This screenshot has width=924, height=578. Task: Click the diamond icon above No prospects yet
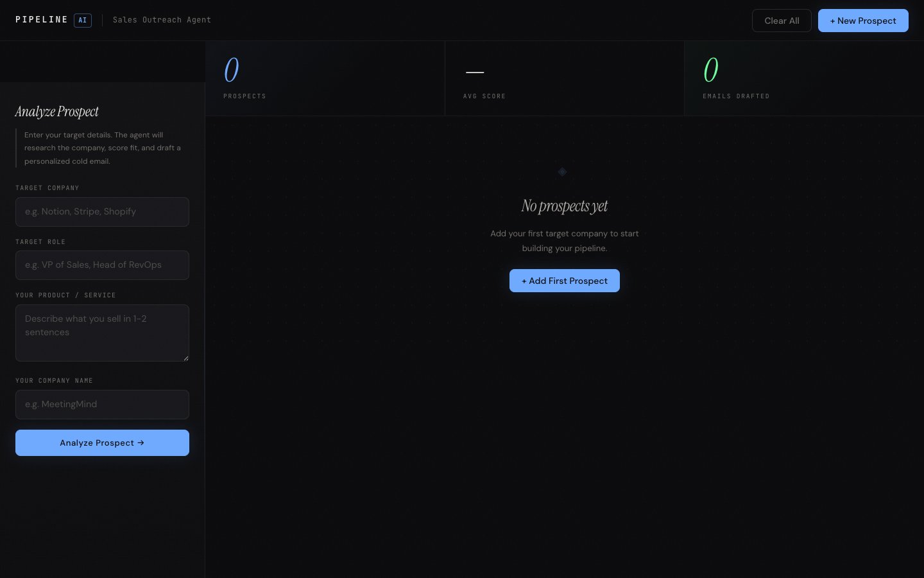[562, 172]
